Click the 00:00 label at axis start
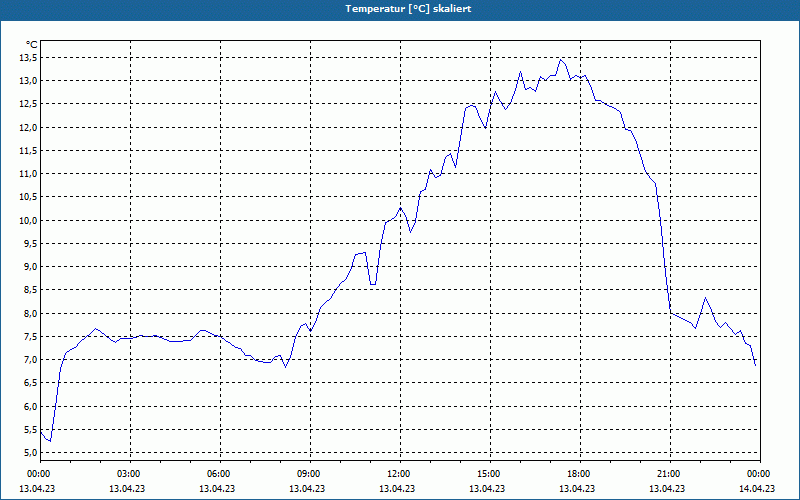Image resolution: width=800 pixels, height=500 pixels. coord(38,474)
